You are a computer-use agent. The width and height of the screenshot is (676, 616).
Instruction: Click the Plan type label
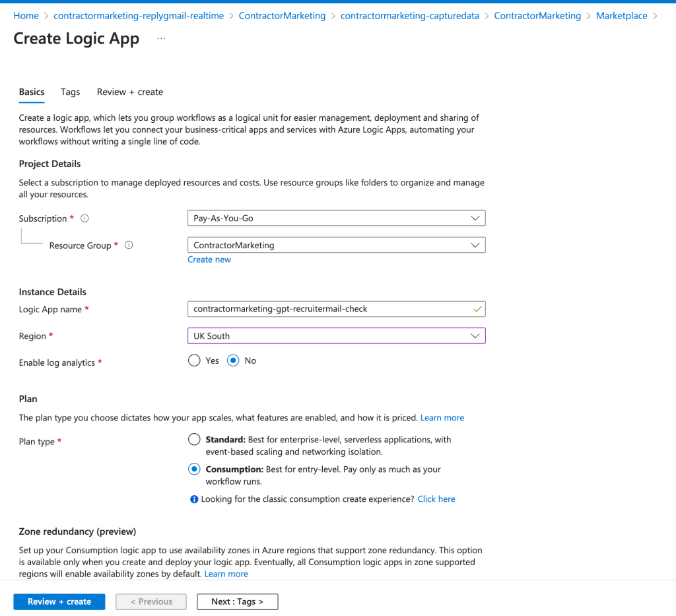[37, 442]
